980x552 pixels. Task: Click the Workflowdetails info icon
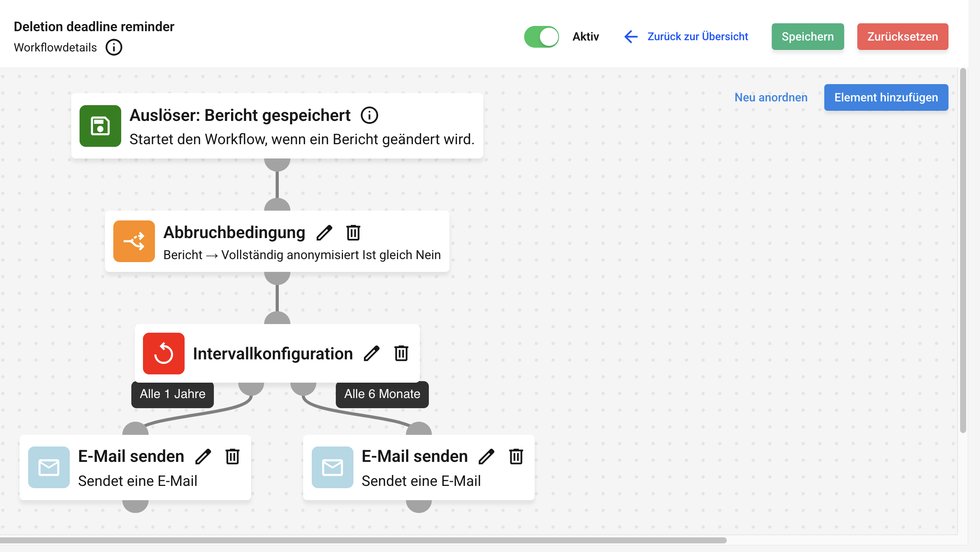click(114, 48)
